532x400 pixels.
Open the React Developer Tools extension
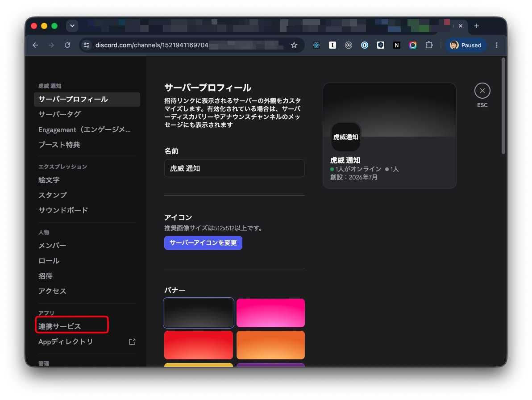[316, 45]
